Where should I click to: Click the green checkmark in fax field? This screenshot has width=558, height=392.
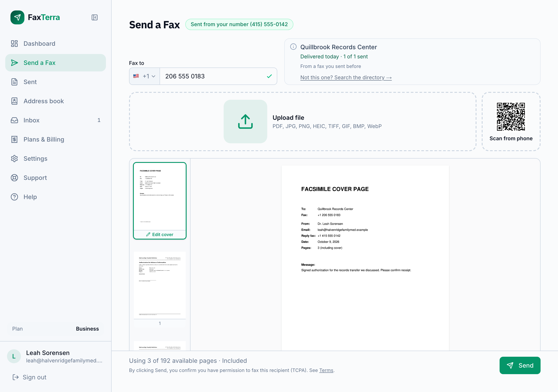pos(269,76)
